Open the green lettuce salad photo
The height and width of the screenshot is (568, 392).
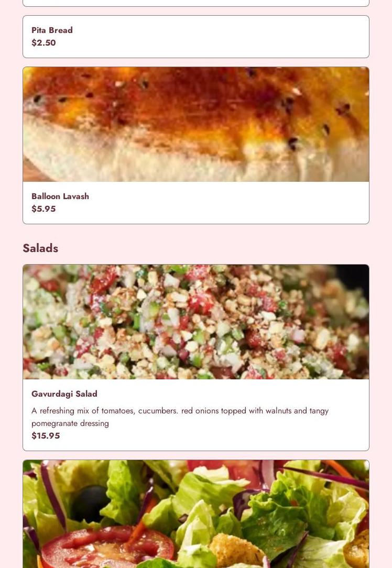(x=196, y=514)
